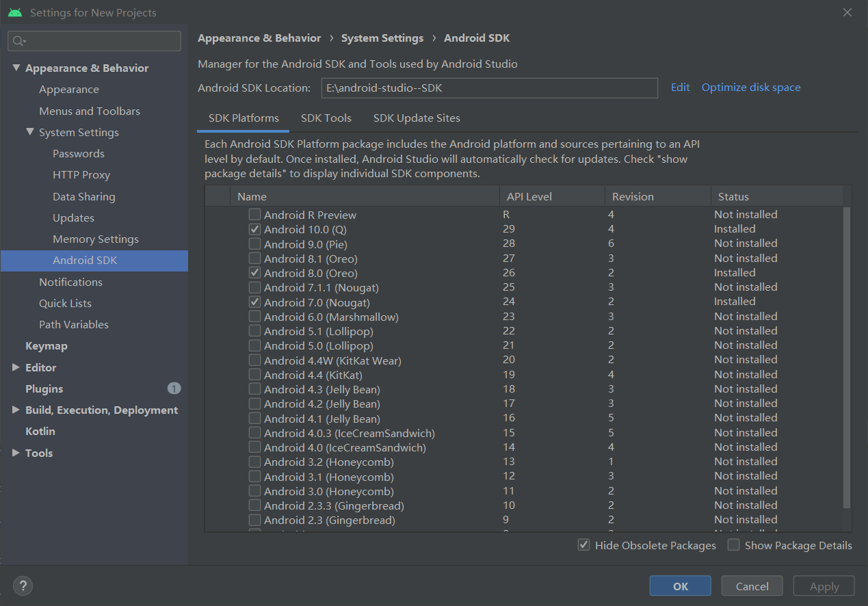Image resolution: width=868 pixels, height=606 pixels.
Task: Check the Android 4.4 (KitKat) checkbox
Action: [x=254, y=375]
